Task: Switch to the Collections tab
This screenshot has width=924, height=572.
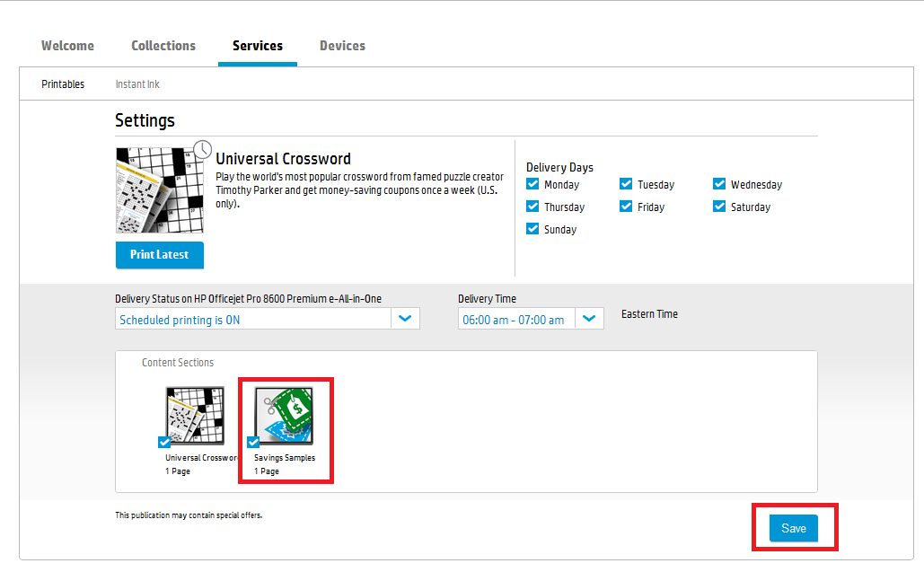Action: click(x=163, y=46)
